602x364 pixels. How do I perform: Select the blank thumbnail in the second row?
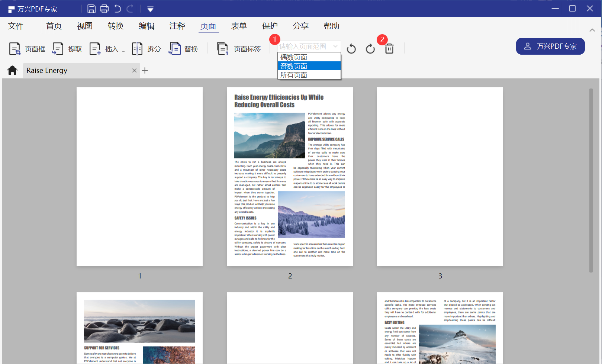click(x=290, y=328)
